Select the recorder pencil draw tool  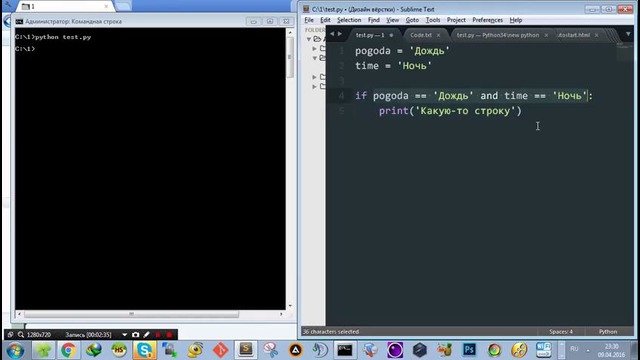[x=147, y=335]
